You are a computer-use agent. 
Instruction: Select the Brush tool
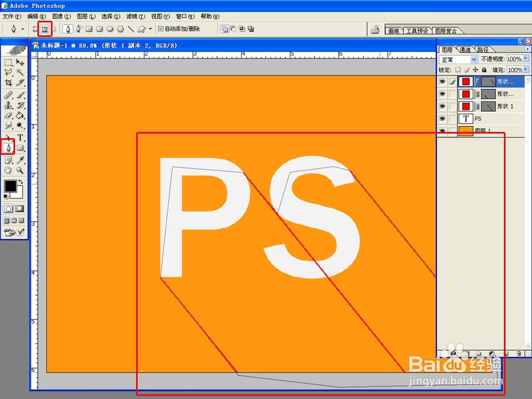point(20,95)
